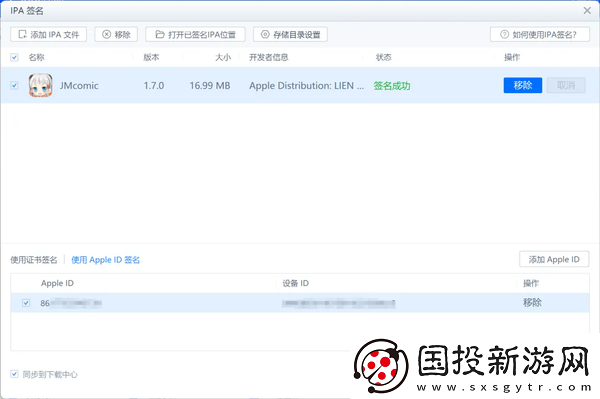Click the 移除 toolbar button
Image resolution: width=600 pixels, height=399 pixels.
116,34
